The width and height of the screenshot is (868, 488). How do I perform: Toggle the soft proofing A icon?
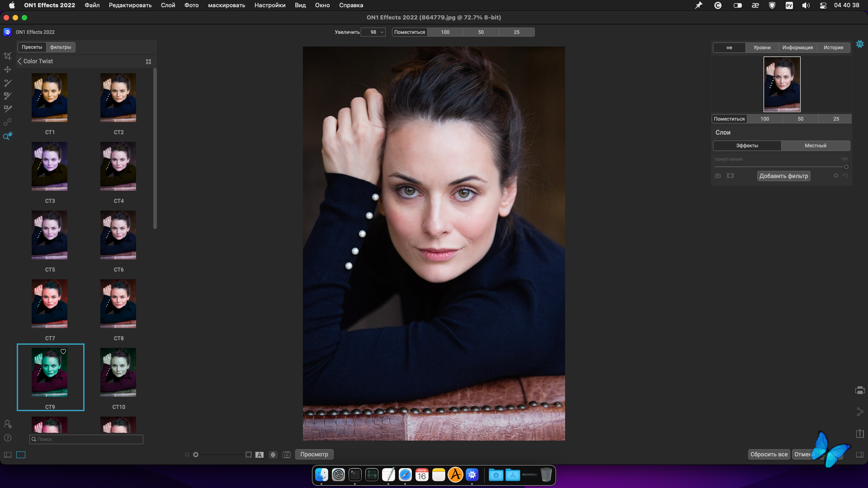259,455
